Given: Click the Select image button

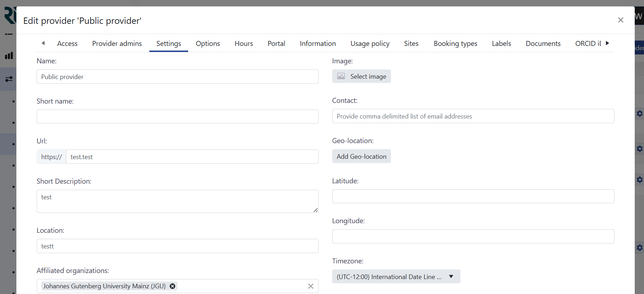Looking at the screenshot, I should (361, 76).
